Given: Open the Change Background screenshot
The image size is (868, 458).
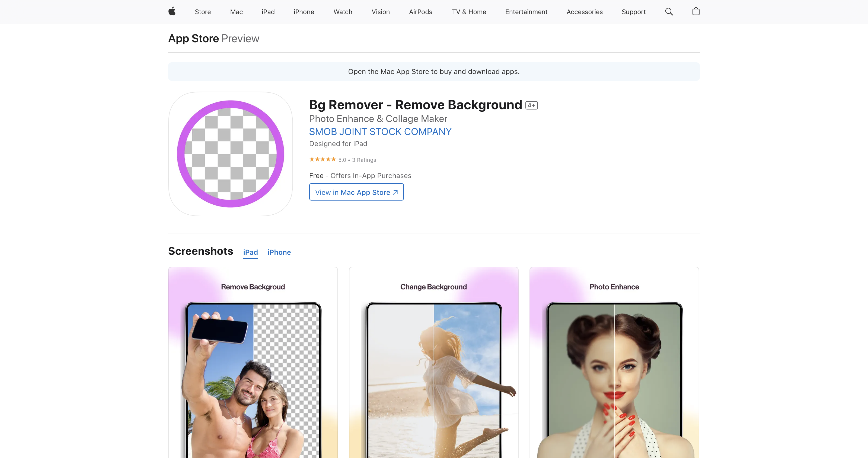Looking at the screenshot, I should click(434, 362).
